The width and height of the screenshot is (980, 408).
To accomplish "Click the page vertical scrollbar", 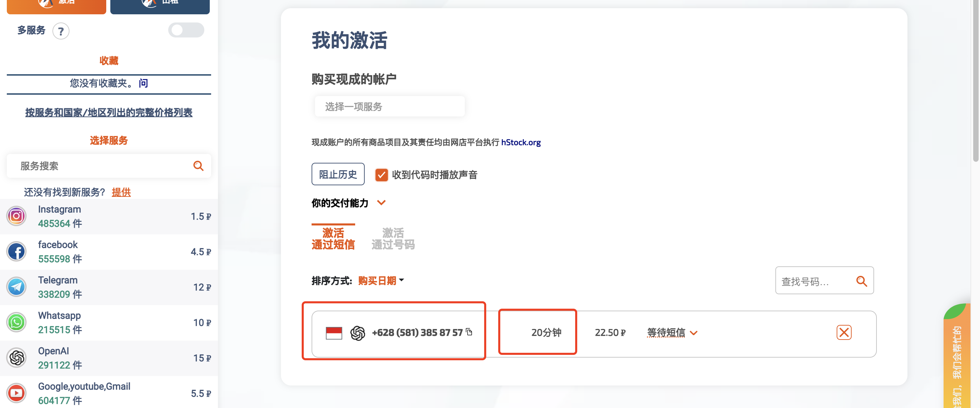I will 976,81.
